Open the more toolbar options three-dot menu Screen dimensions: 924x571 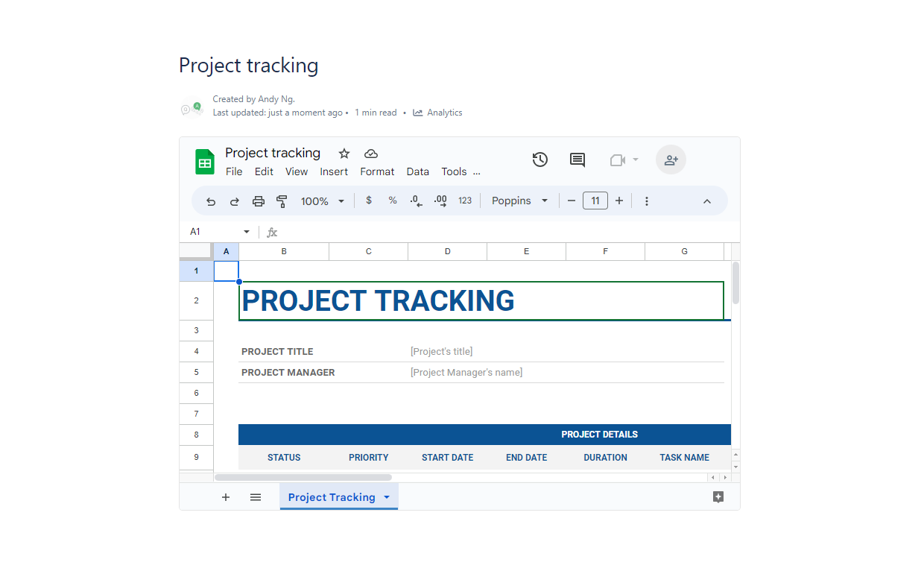[647, 201]
